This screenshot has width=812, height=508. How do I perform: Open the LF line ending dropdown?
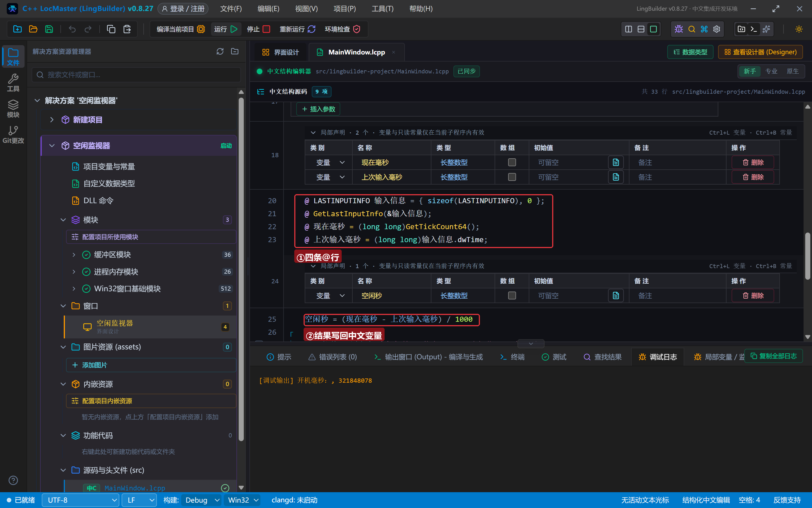(139, 500)
